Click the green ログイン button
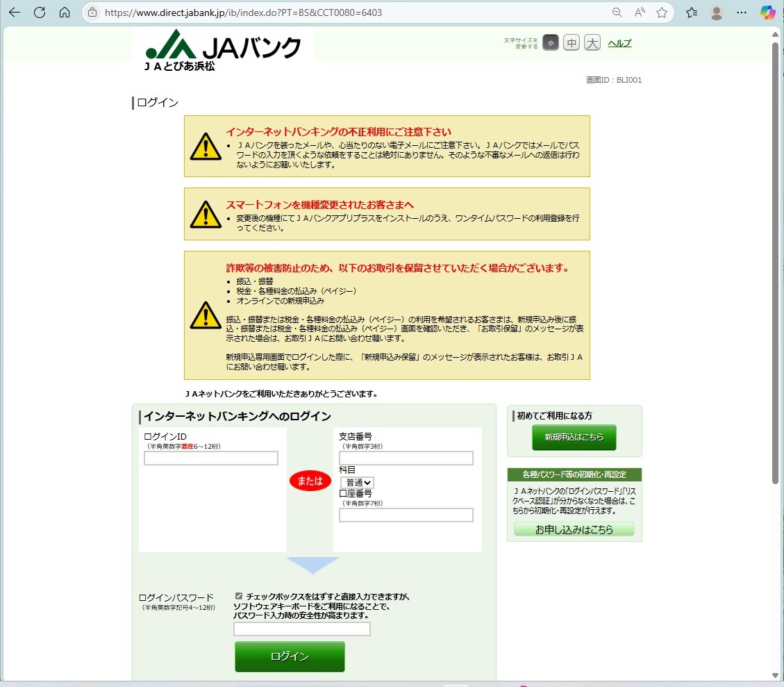 coord(290,656)
